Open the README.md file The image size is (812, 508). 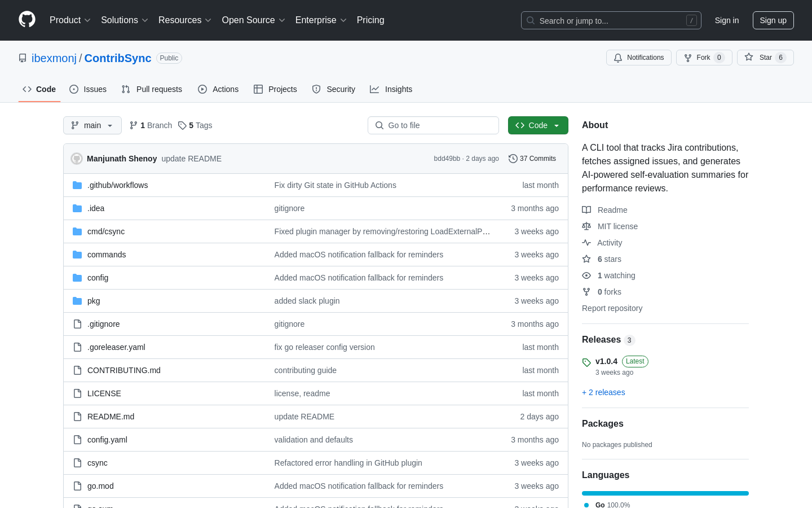click(111, 417)
